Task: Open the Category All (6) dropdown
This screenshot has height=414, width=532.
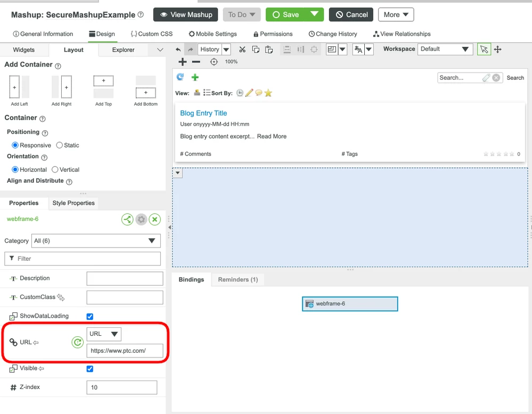Action: click(x=96, y=241)
